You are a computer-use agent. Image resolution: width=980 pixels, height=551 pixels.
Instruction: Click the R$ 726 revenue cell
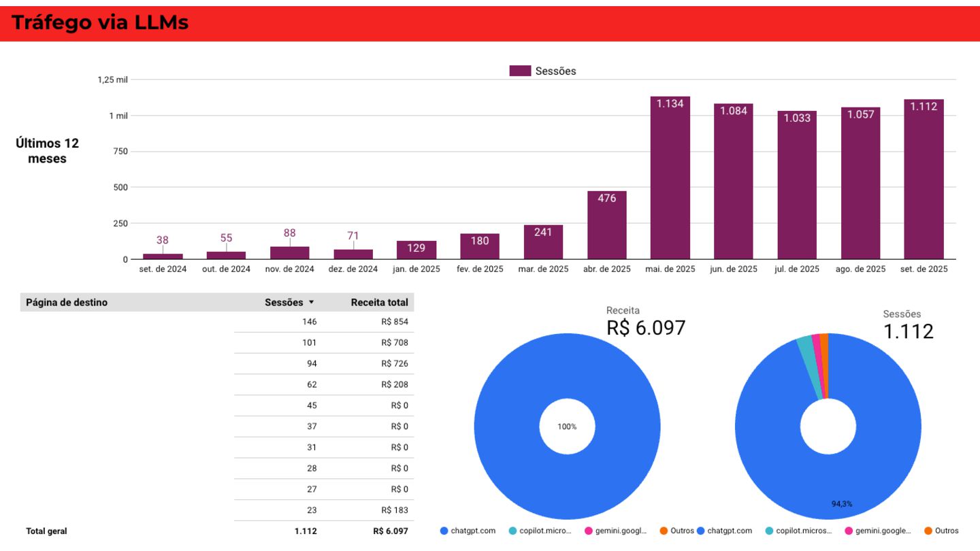[395, 364]
